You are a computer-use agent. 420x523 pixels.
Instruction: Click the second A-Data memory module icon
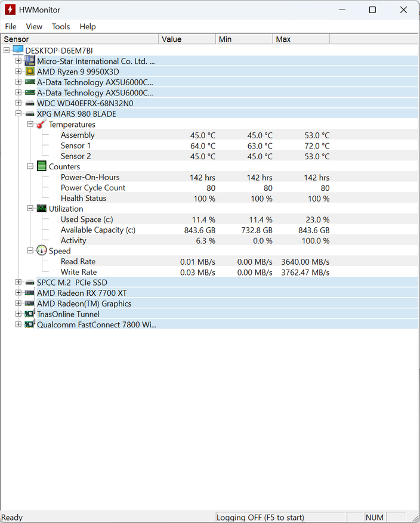[x=30, y=92]
